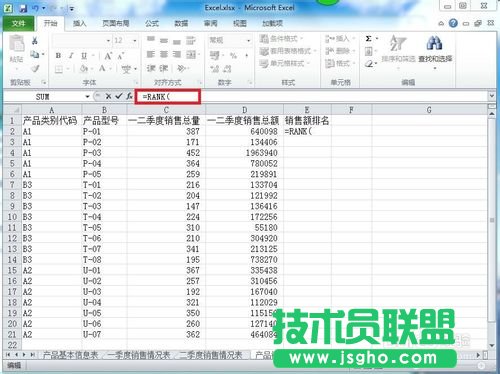
Task: Toggle Wrap Text in alignment group
Action: pyautogui.click(x=191, y=40)
